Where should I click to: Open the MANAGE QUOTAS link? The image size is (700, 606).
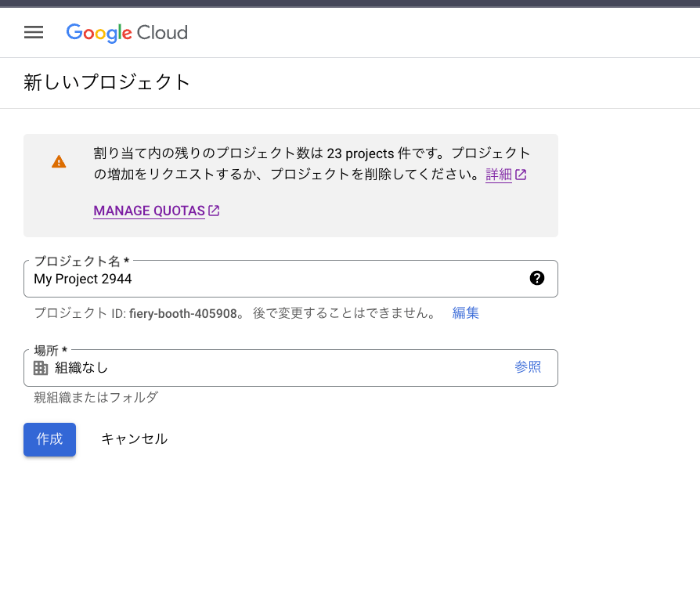149,211
